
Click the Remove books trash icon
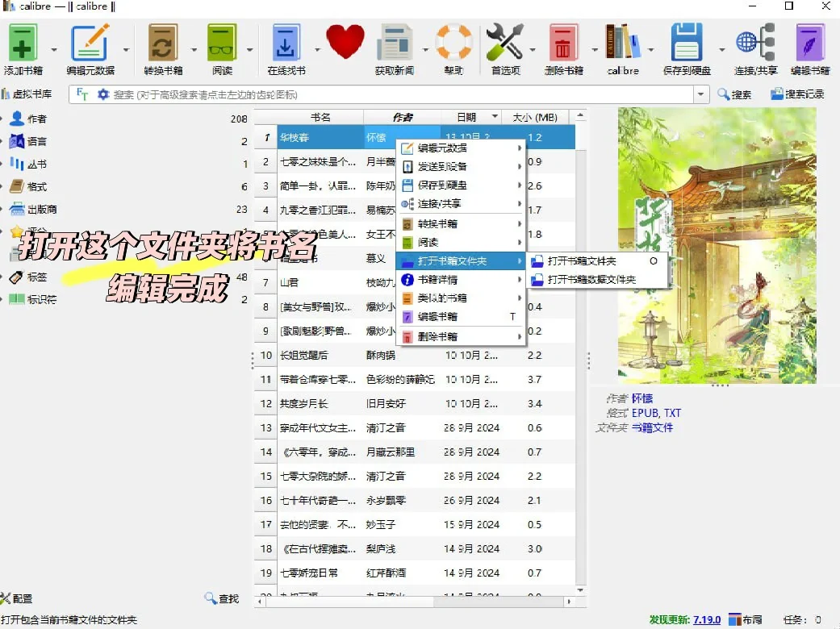tap(563, 43)
